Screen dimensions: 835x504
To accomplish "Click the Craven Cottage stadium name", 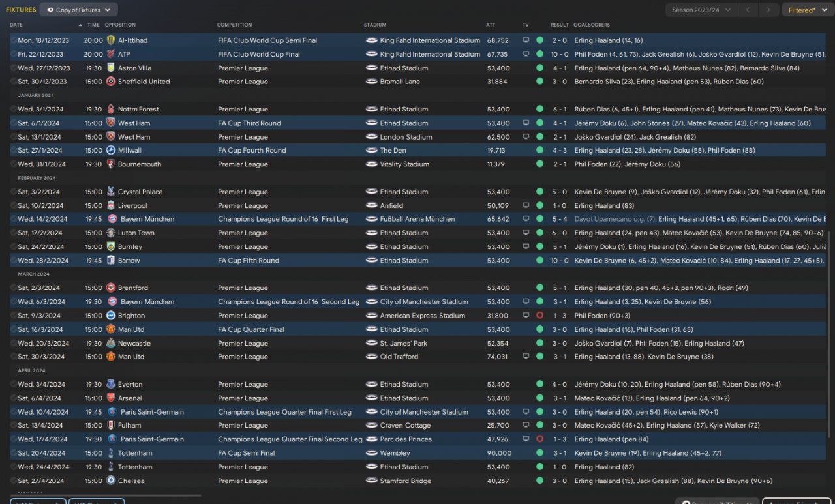I will 405,426.
